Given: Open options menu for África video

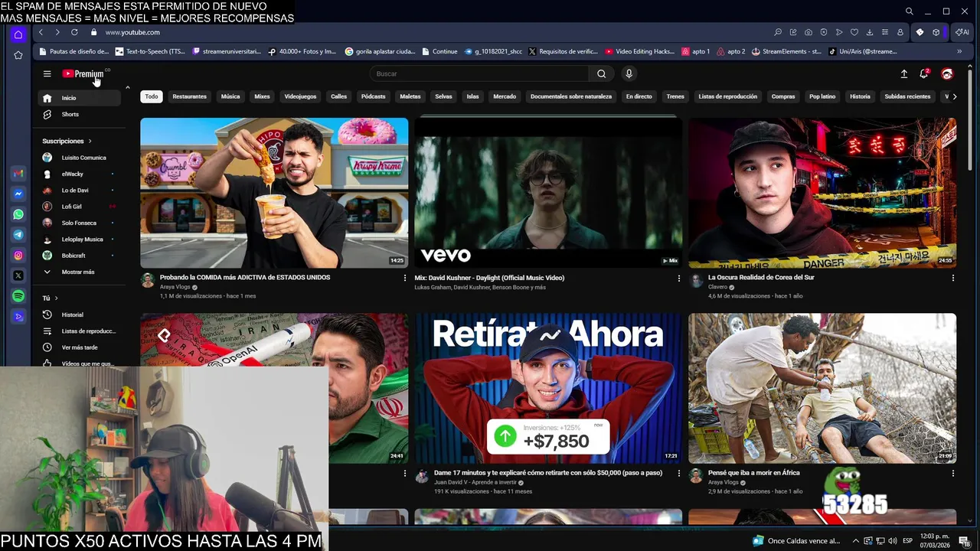Looking at the screenshot, I should (x=952, y=473).
